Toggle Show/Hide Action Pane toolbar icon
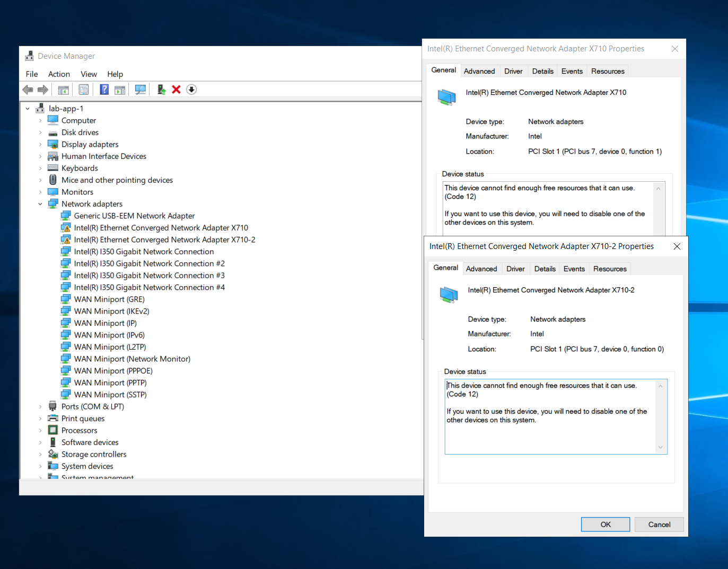This screenshot has width=728, height=569. point(120,90)
